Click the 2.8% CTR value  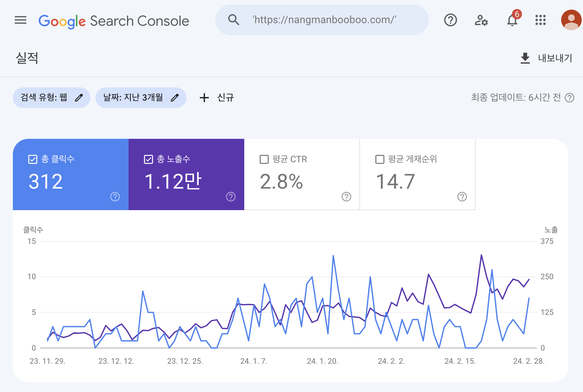[282, 182]
